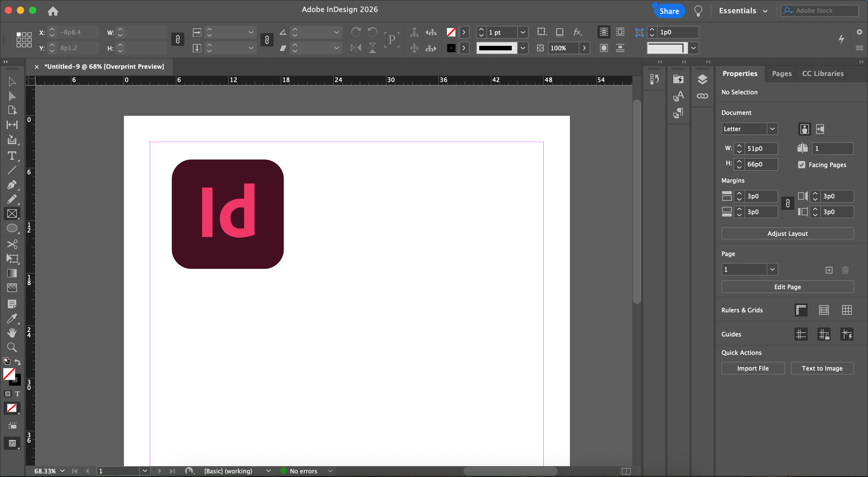Select the Rectangle Frame tool
868x477 pixels.
tap(12, 213)
